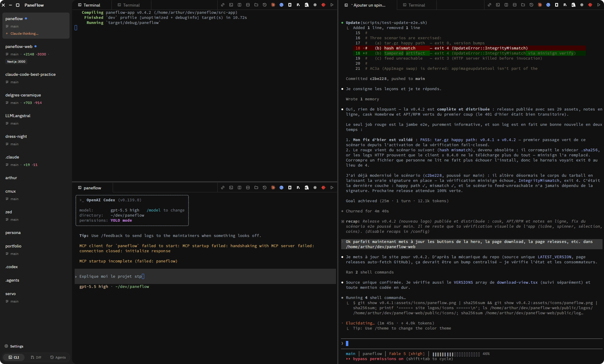Image resolution: width=604 pixels, height=364 pixels.
Task: Select the 'Ajouter un spin...' tab
Action: 368,5
